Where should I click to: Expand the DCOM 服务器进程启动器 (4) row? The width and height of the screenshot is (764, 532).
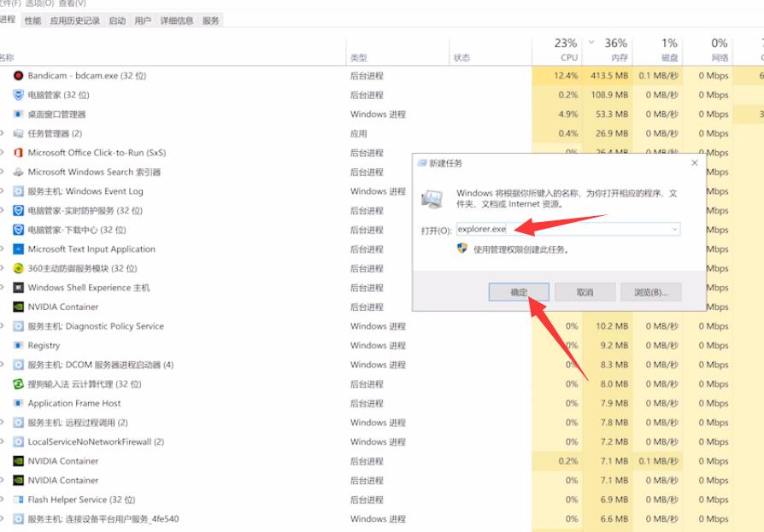pyautogui.click(x=2, y=365)
